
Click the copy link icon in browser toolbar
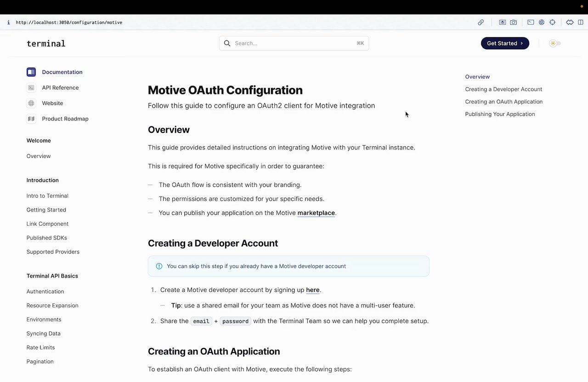point(481,22)
